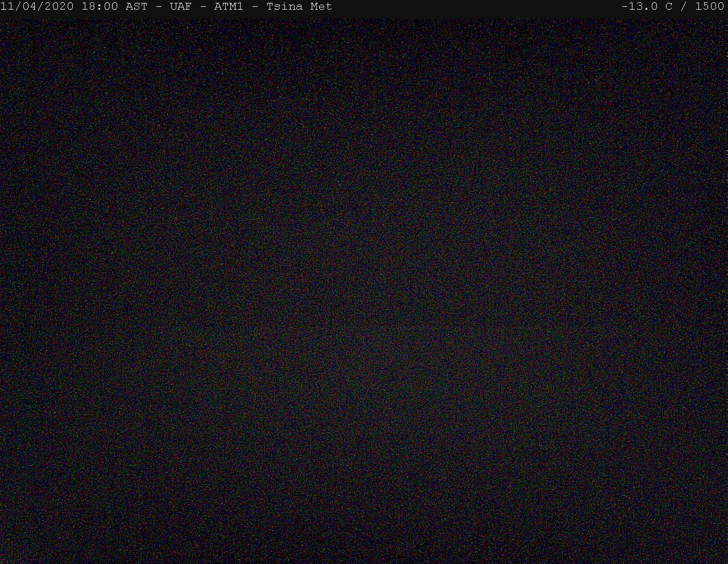The width and height of the screenshot is (728, 564).
Task: Click the UAF label in the header
Action: [180, 7]
